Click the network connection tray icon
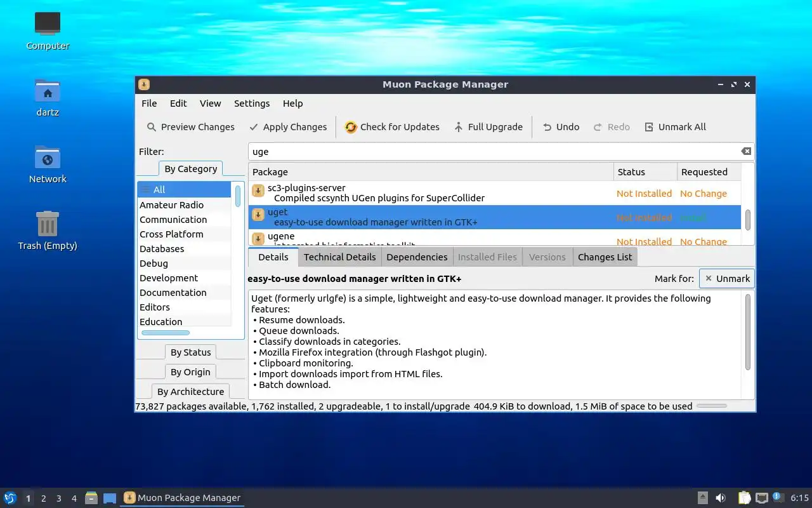 pyautogui.click(x=761, y=498)
